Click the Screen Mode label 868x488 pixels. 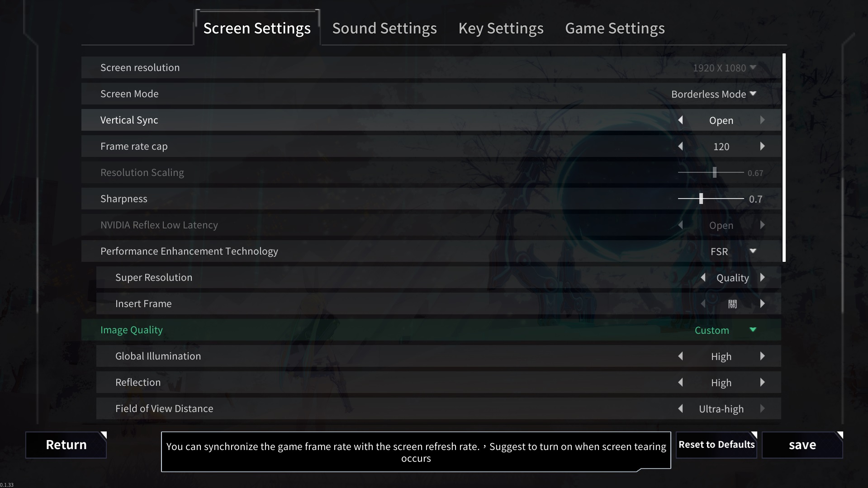click(x=129, y=94)
